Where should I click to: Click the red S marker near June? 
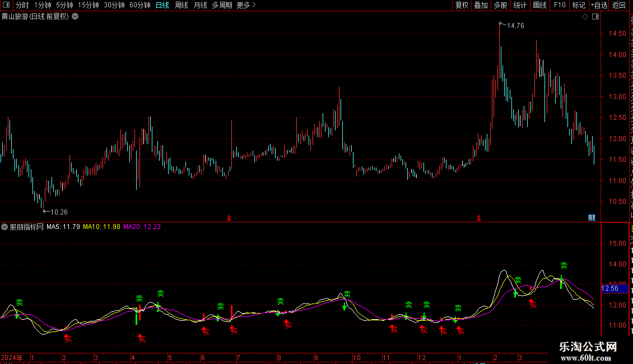pos(229,218)
